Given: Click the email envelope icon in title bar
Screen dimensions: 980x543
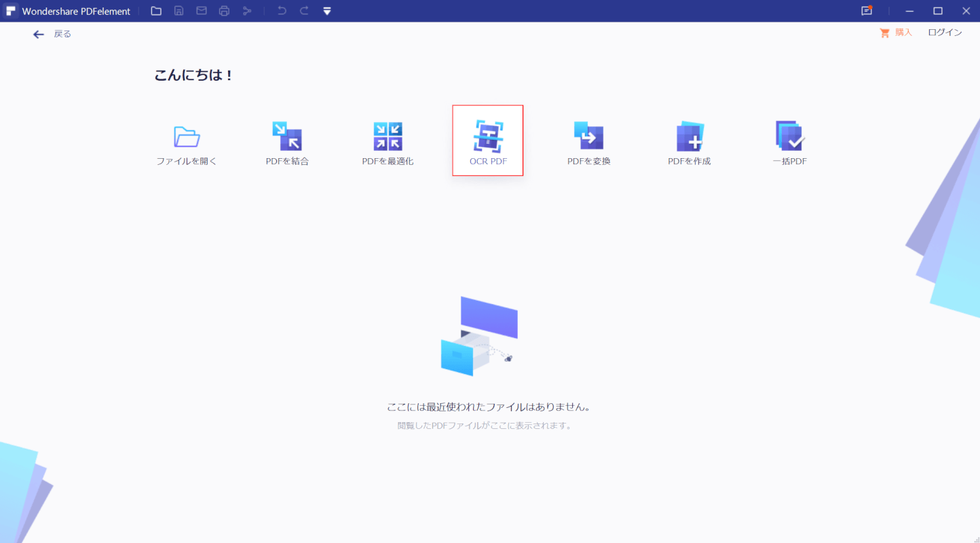Looking at the screenshot, I should point(202,11).
